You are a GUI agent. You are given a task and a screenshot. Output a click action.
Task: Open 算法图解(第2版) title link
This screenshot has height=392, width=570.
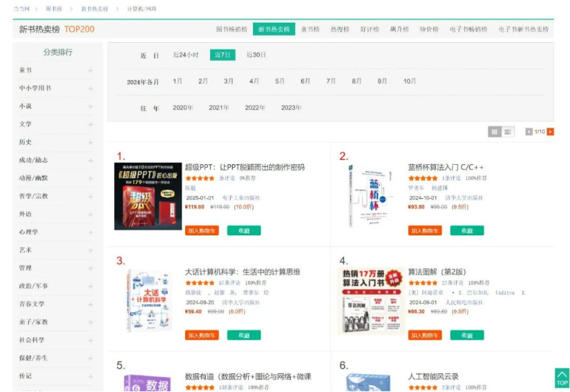coord(437,272)
